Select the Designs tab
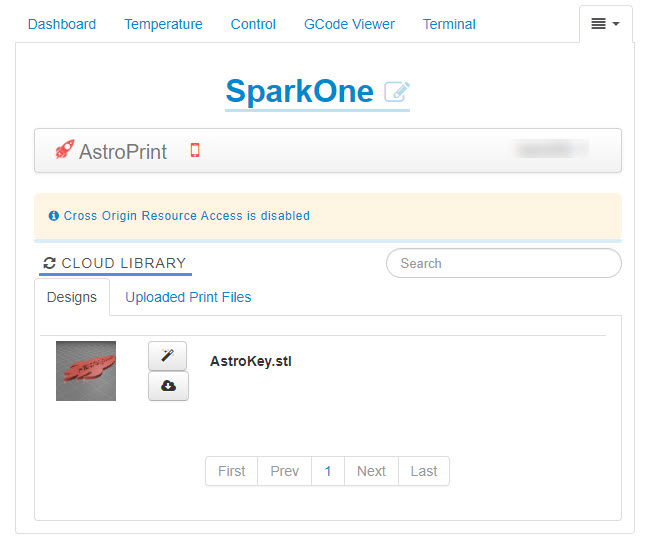The height and width of the screenshot is (546, 649). tap(72, 297)
